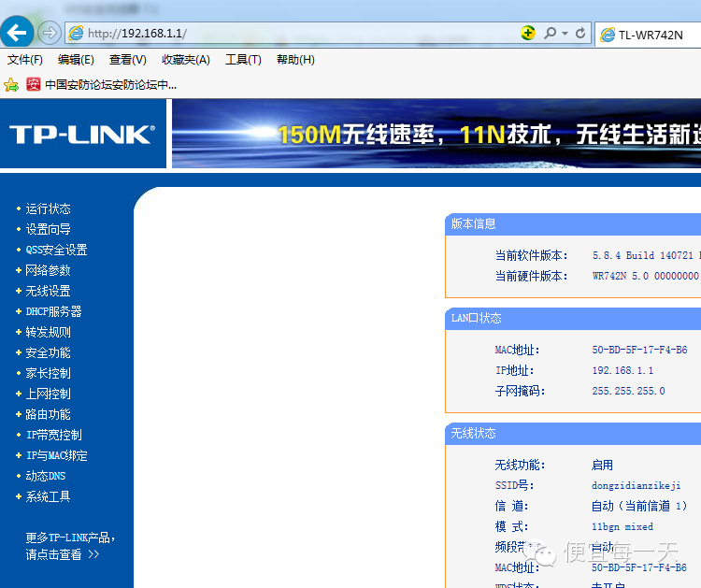Image resolution: width=701 pixels, height=588 pixels.
Task: Open the 文件(F) menu
Action: click(25, 60)
